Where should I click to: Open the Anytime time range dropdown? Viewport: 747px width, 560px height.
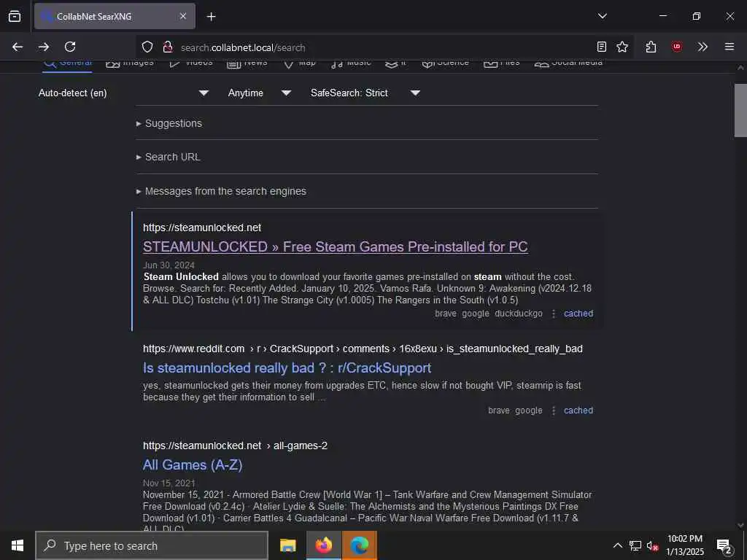point(259,93)
